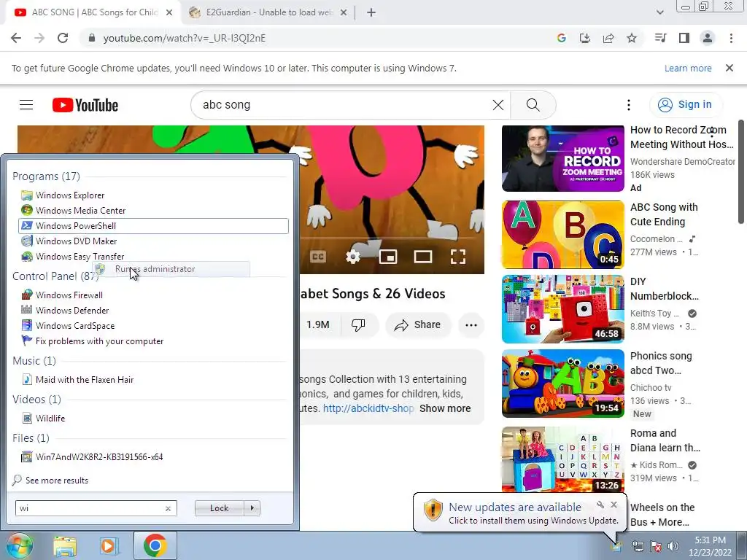
Task: Open YouTube settings three-dot menu
Action: (x=629, y=105)
